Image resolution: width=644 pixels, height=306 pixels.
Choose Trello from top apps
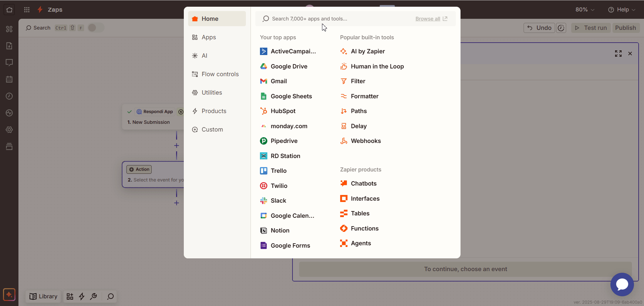273,171
